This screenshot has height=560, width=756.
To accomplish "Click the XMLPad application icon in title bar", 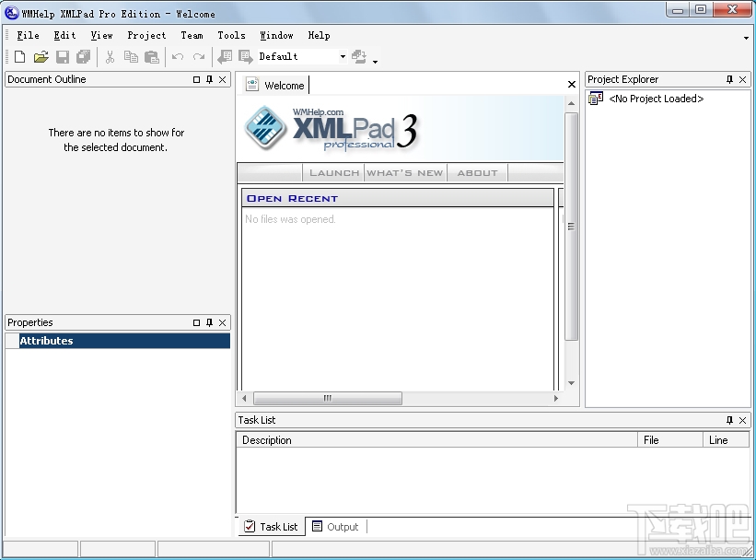I will point(11,13).
